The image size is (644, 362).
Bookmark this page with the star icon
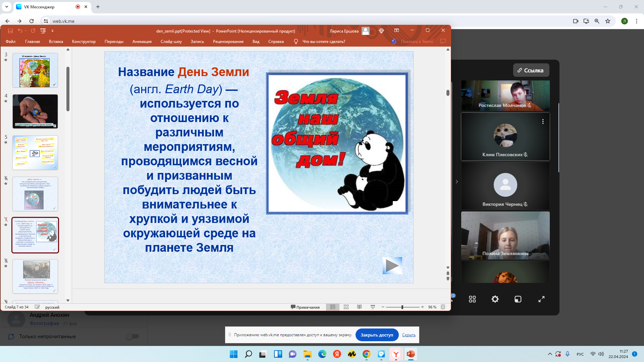pyautogui.click(x=607, y=21)
